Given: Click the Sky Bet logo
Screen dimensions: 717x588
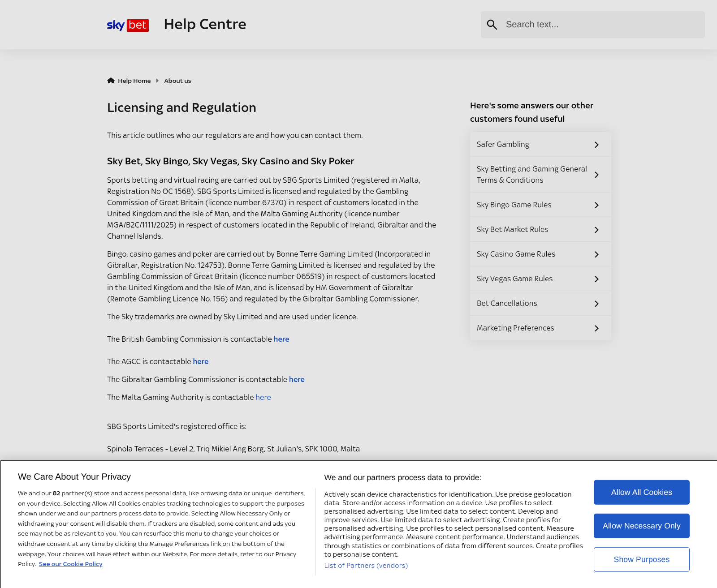Looking at the screenshot, I should click(128, 25).
